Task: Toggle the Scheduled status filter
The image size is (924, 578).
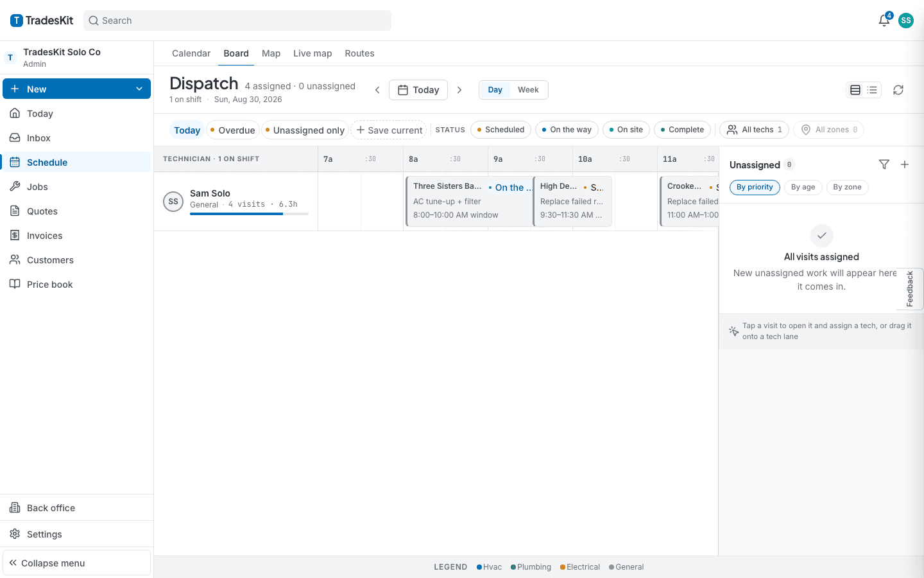Action: 501,130
